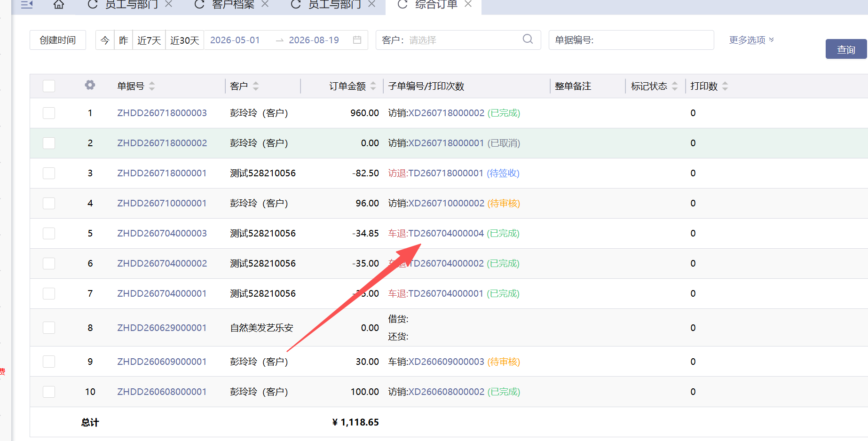868x441 pixels.
Task: Click amount -82.50 cell
Action: coord(365,173)
